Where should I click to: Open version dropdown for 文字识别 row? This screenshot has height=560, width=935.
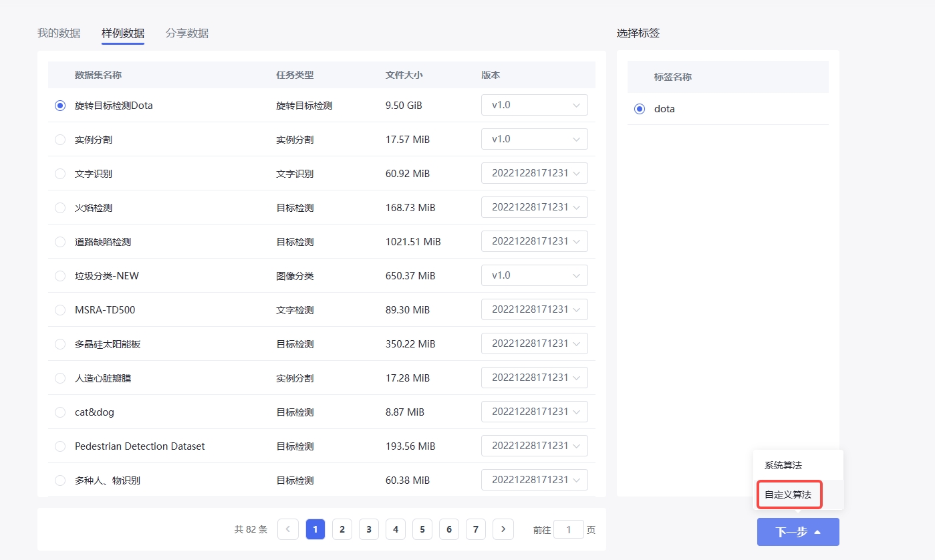coord(535,173)
